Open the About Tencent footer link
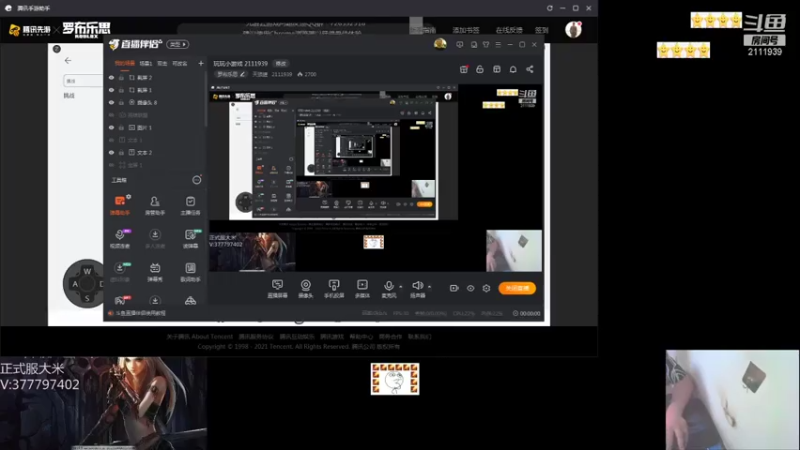This screenshot has height=450, width=800. 199,337
